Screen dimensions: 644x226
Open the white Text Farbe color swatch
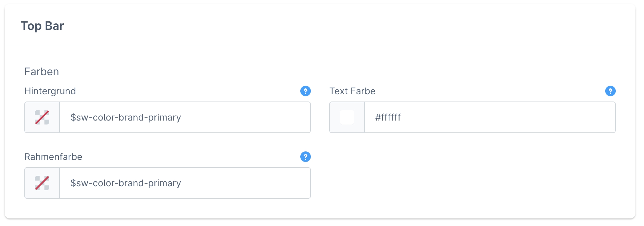(x=347, y=117)
